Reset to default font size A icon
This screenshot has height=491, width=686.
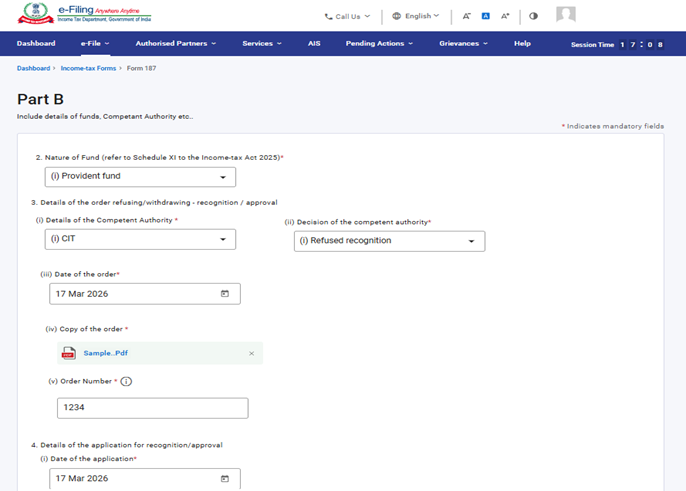486,16
